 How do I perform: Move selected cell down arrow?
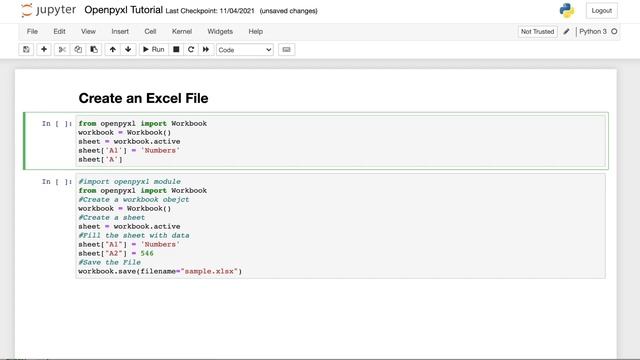(x=128, y=49)
